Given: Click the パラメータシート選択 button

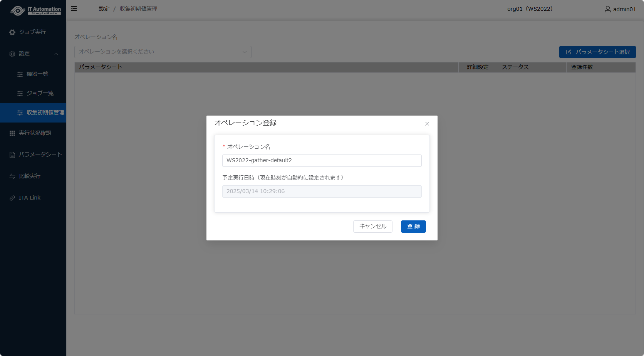Looking at the screenshot, I should pyautogui.click(x=597, y=52).
